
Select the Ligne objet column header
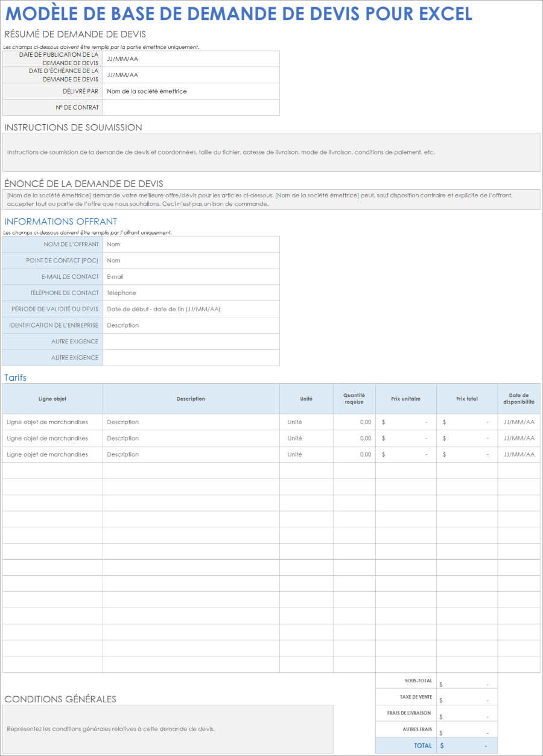[52, 398]
